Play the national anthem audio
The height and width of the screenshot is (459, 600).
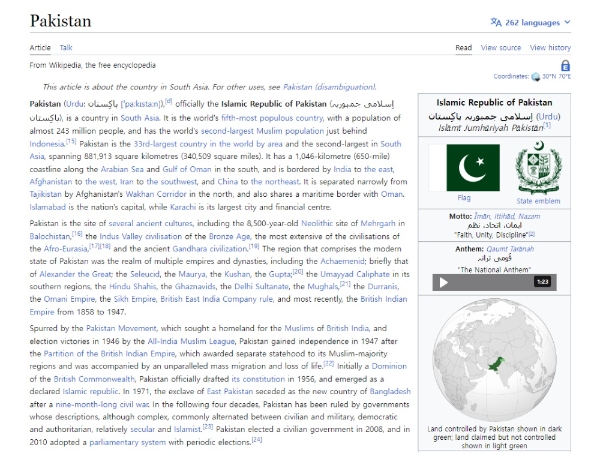443,282
